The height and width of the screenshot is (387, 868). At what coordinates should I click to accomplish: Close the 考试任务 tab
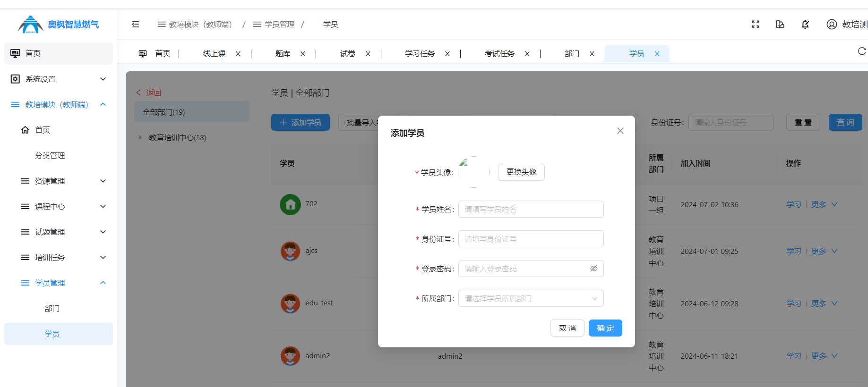click(x=527, y=54)
